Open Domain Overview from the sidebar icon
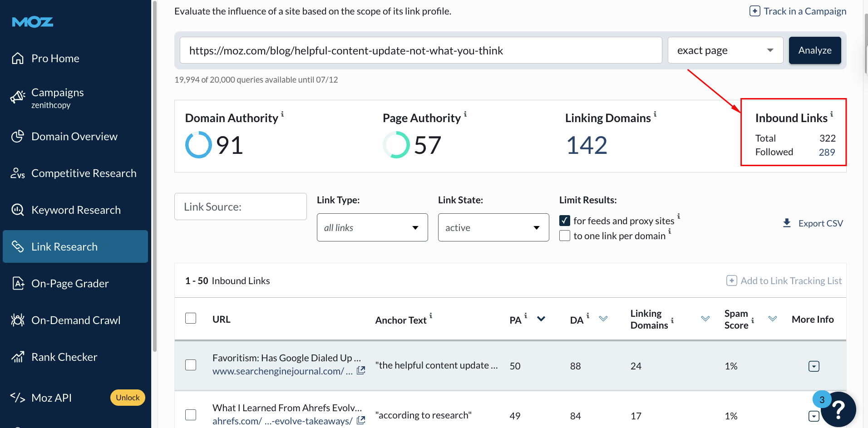This screenshot has height=428, width=868. click(x=17, y=136)
